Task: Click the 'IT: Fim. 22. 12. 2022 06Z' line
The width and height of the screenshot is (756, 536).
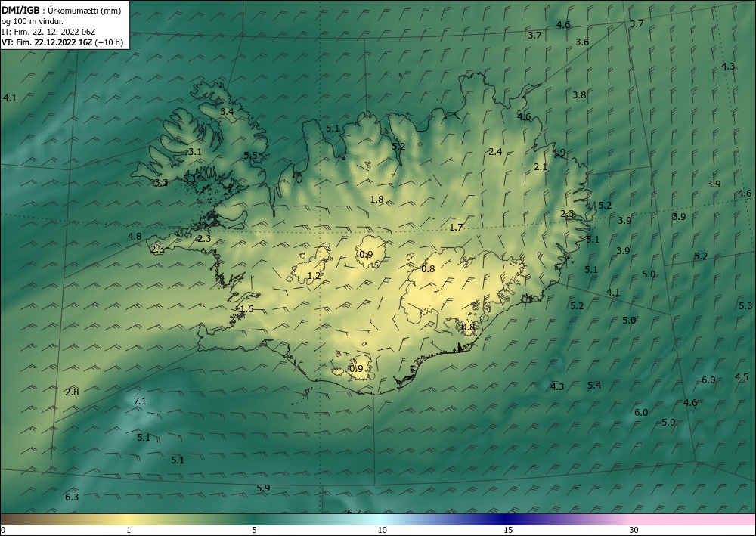Action: pos(48,32)
